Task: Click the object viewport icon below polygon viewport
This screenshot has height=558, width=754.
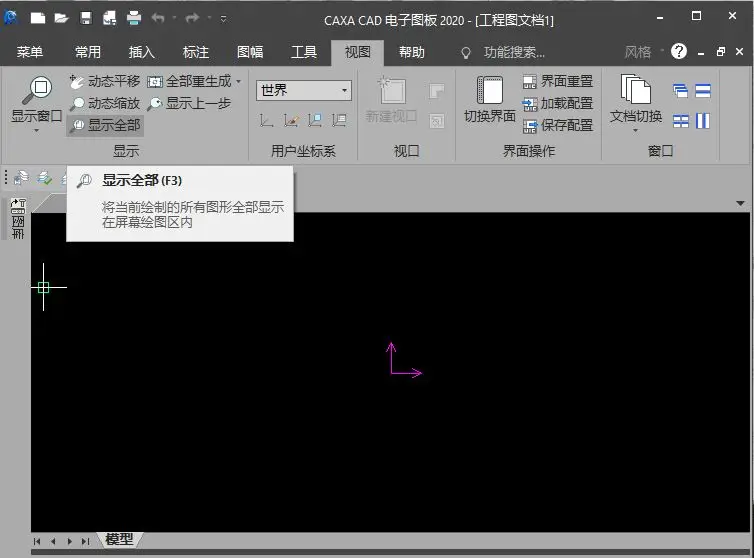Action: point(437,121)
